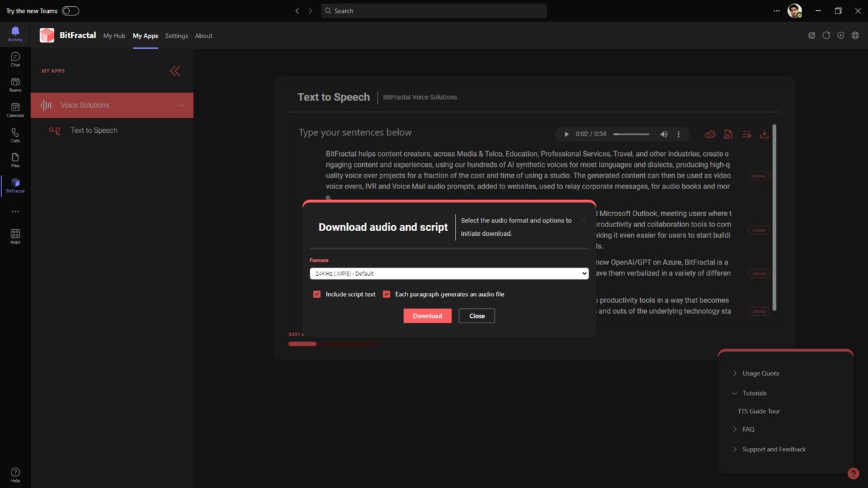
Task: Click the Close button in dialog
Action: click(477, 316)
